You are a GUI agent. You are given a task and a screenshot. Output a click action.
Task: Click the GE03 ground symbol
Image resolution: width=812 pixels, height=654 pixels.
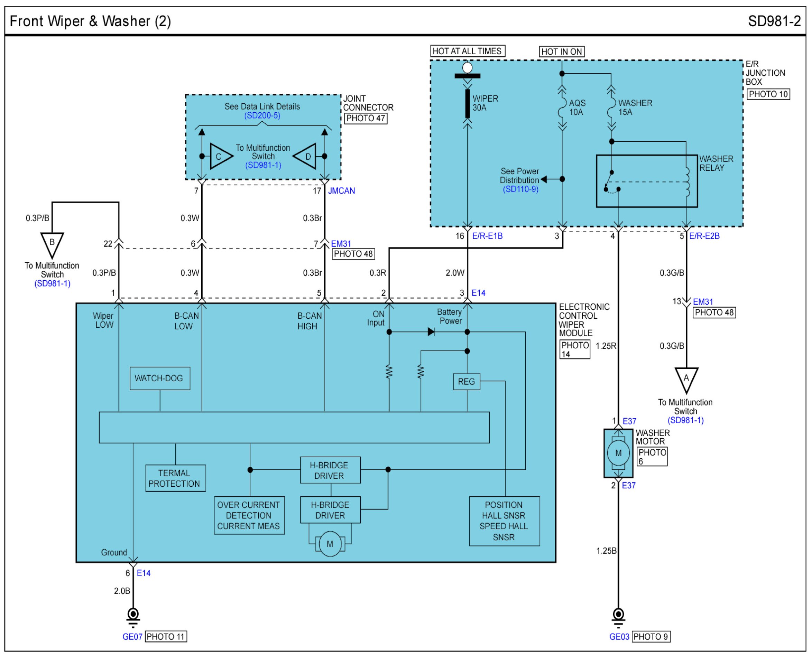[x=618, y=615]
